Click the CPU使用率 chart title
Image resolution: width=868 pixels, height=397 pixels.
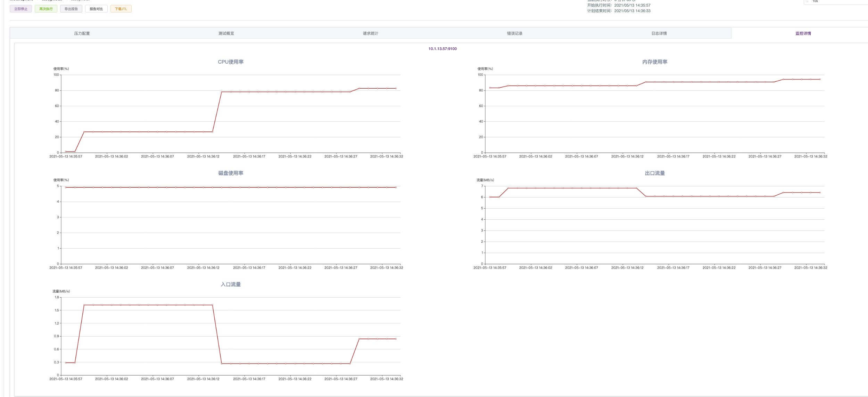click(231, 62)
